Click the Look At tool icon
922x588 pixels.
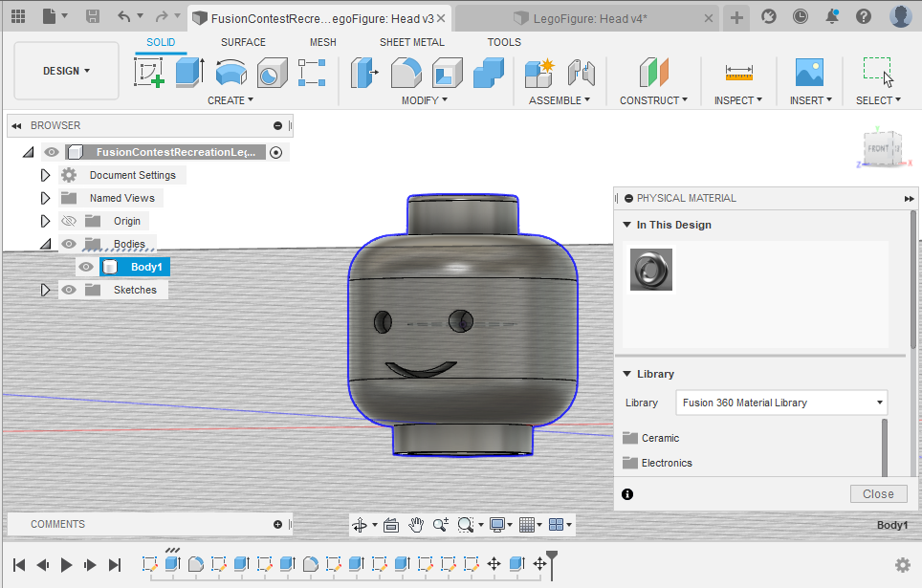point(391,525)
